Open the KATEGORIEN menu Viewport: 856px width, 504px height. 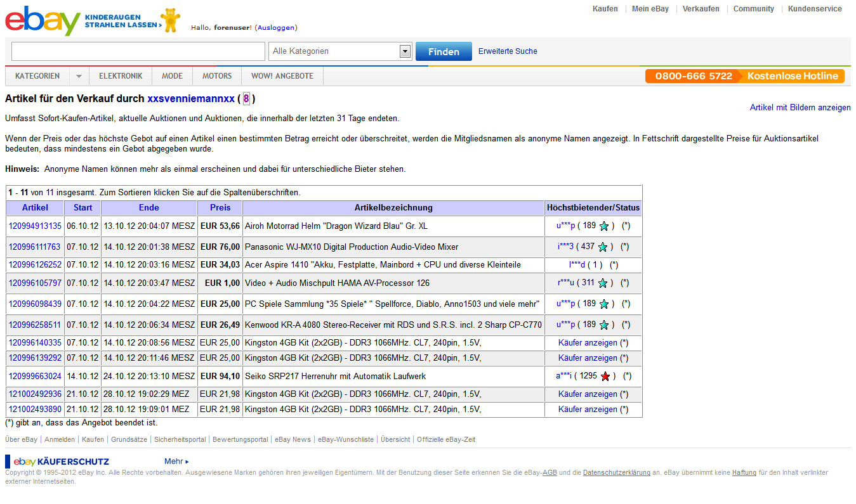(37, 76)
